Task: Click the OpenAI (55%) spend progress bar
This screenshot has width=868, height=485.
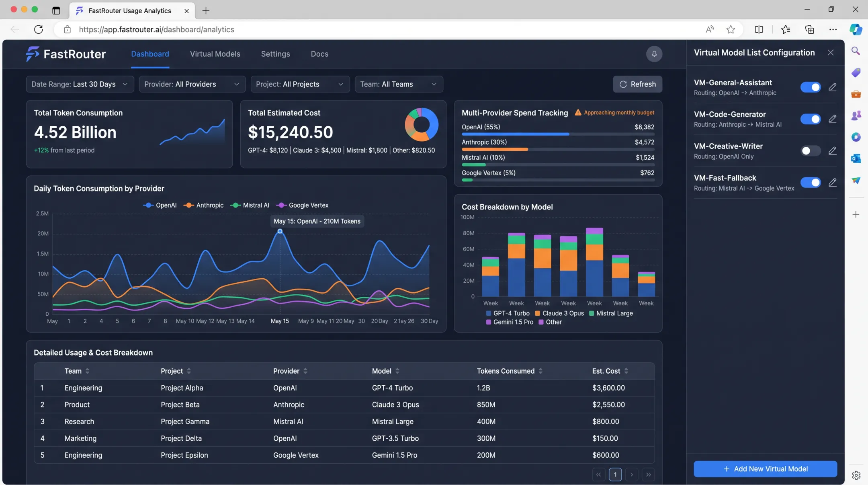Action: pos(558,134)
